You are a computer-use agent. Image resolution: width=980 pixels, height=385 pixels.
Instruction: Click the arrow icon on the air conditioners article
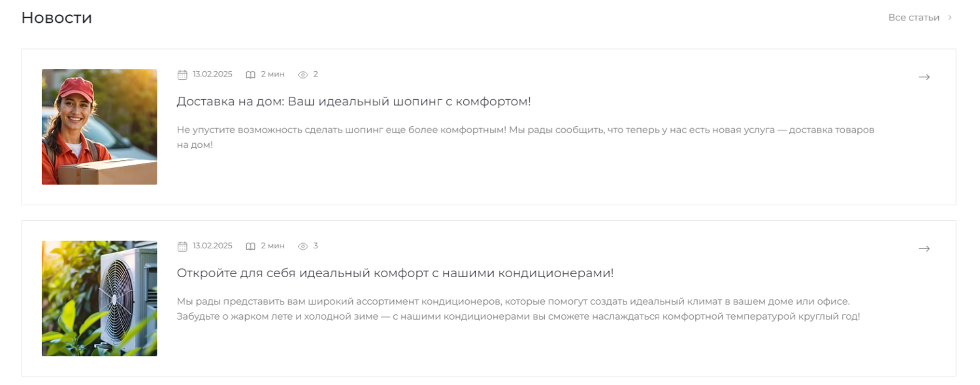coord(924,248)
